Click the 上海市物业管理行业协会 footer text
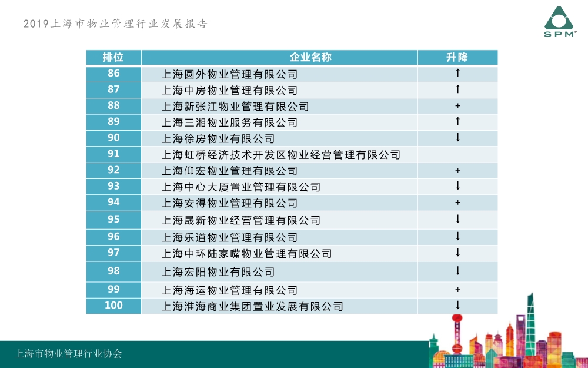 [69, 354]
